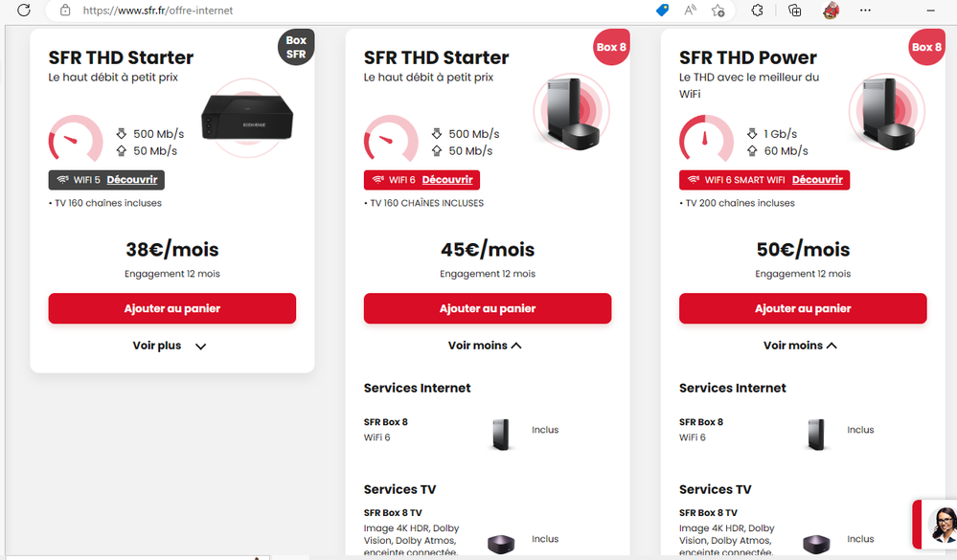
Task: Click the site lock icon
Action: (65, 11)
